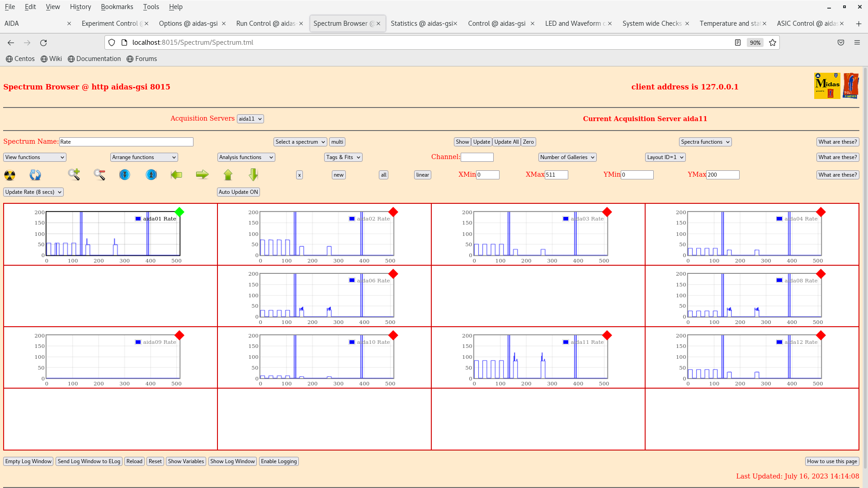Click the blue aida11 Rate legend swatch
The height and width of the screenshot is (488, 868).
click(566, 342)
